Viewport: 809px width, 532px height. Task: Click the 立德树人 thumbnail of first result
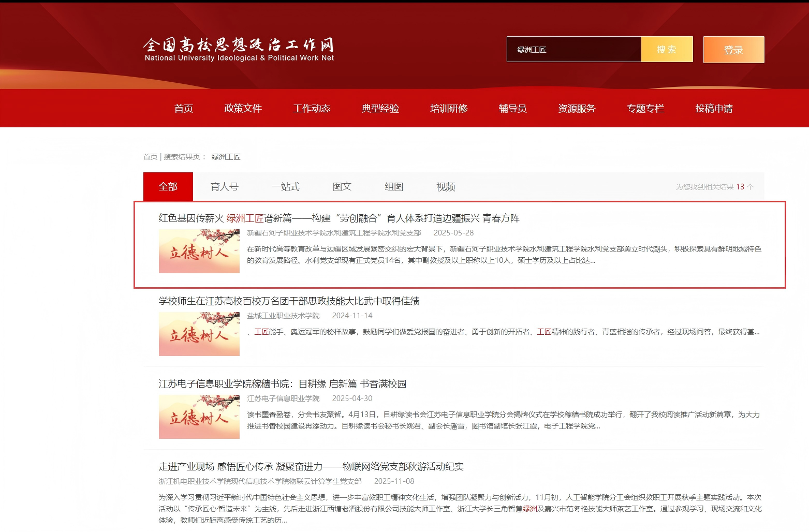click(199, 251)
